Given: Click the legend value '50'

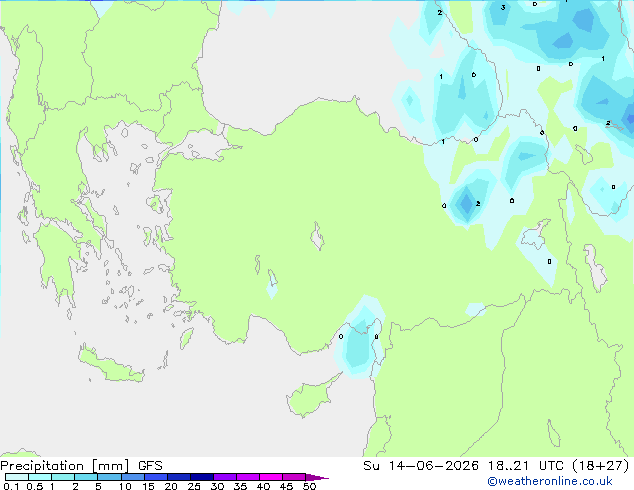Looking at the screenshot, I should [309, 486].
